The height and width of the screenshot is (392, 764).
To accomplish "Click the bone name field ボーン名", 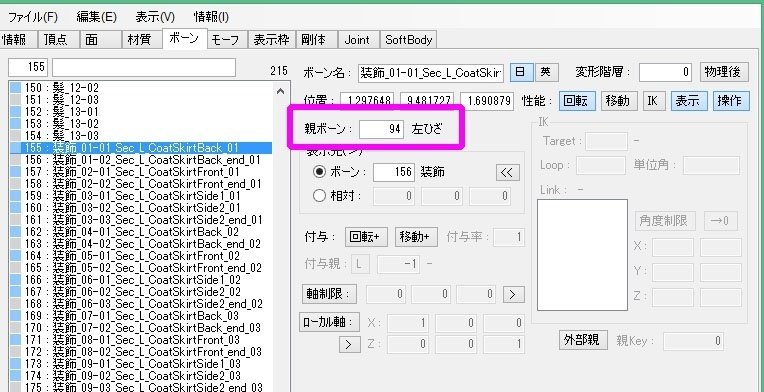I will [430, 73].
